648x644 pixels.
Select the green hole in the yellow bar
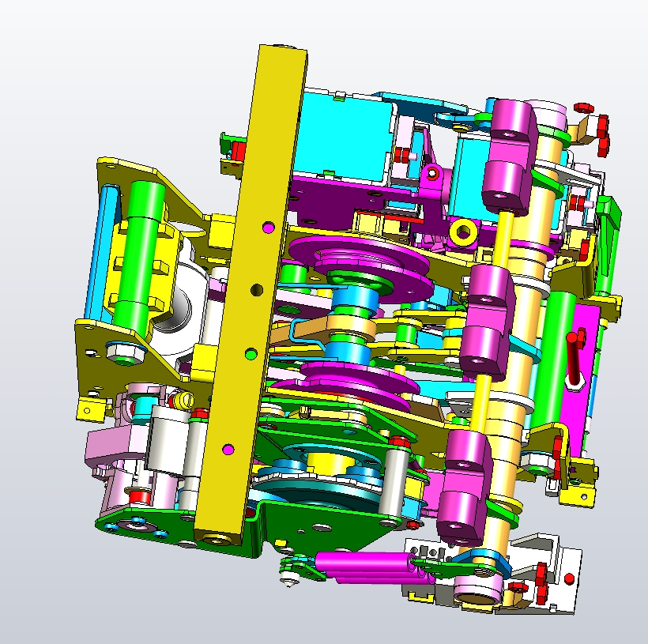[x=251, y=354]
